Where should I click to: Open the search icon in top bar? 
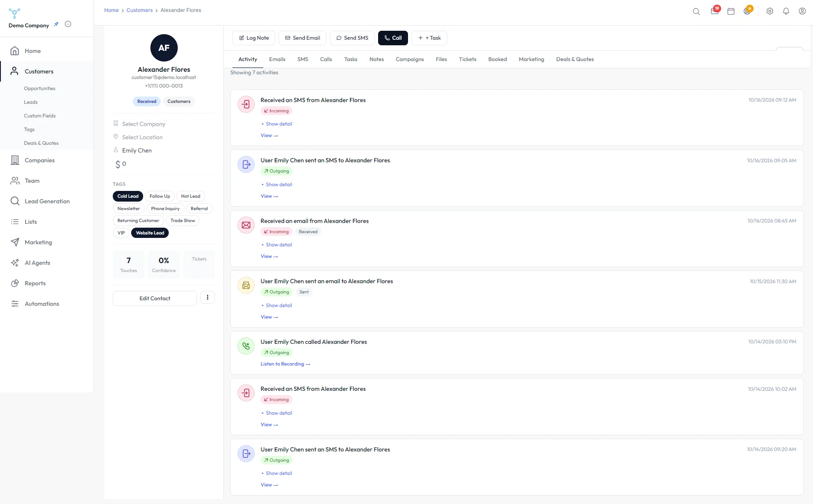tap(696, 12)
